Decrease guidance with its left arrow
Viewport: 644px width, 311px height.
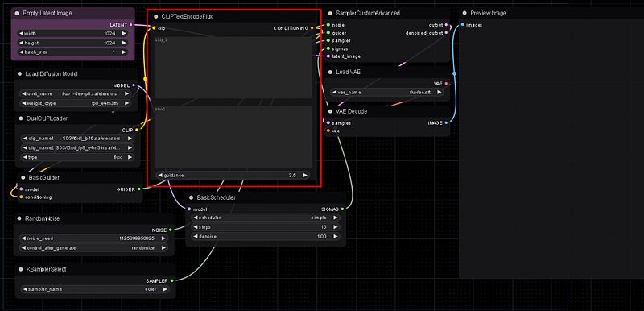pyautogui.click(x=160, y=175)
